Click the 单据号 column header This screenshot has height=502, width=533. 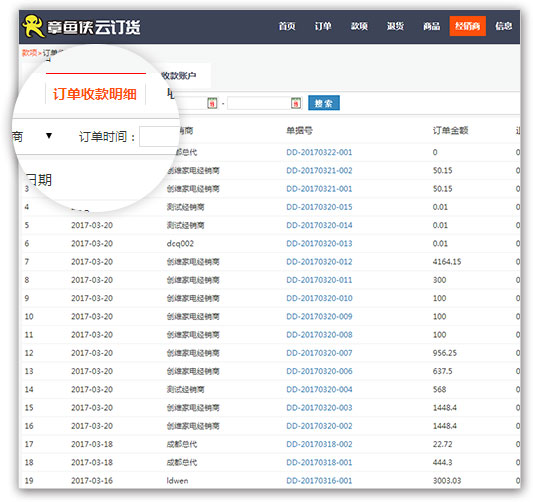[x=299, y=130]
